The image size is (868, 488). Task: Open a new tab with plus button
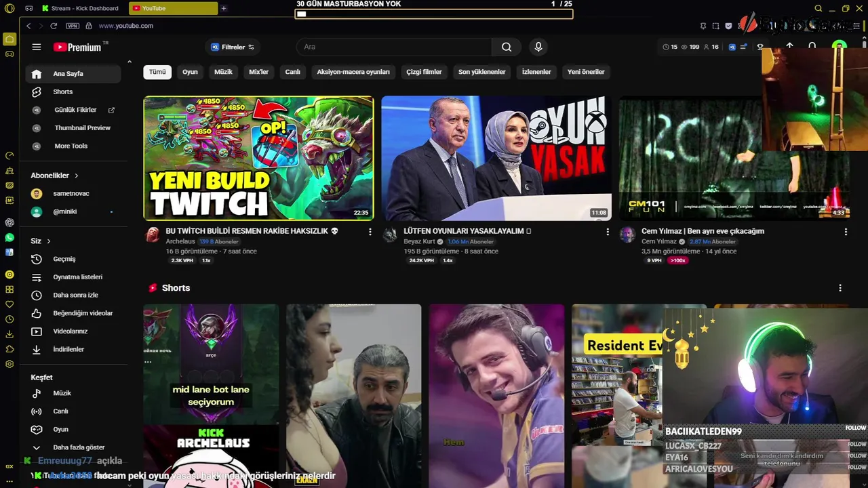(x=224, y=8)
